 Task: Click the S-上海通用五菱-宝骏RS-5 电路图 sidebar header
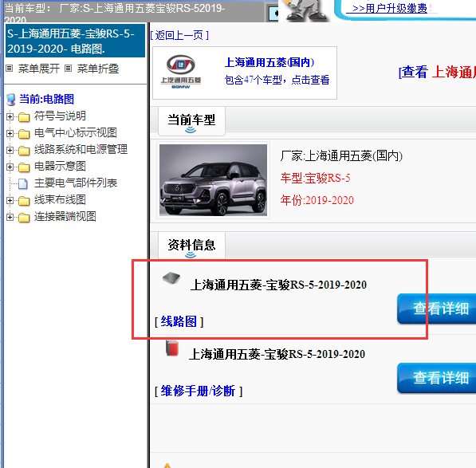(x=75, y=41)
